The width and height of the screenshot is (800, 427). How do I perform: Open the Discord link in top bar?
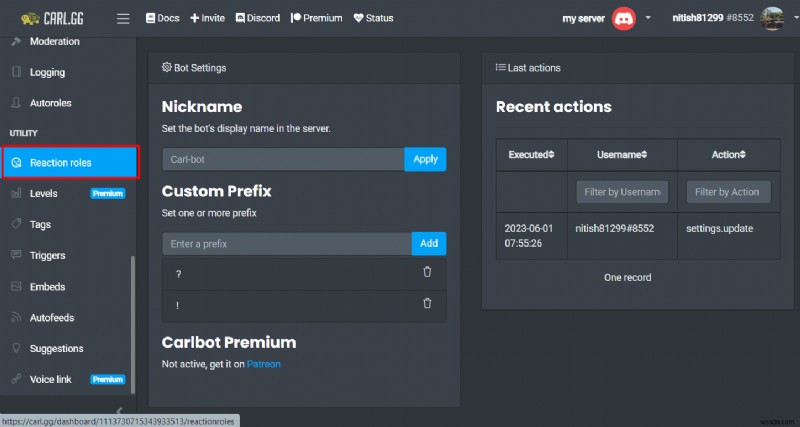pyautogui.click(x=258, y=18)
